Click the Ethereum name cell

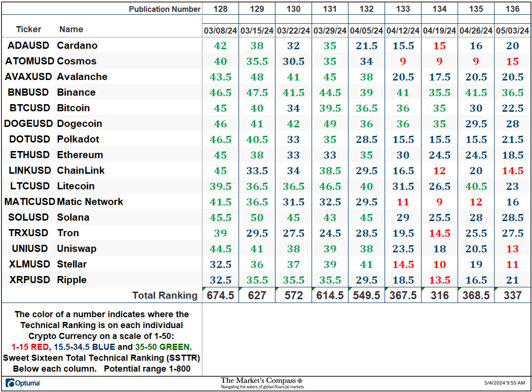pyautogui.click(x=80, y=155)
